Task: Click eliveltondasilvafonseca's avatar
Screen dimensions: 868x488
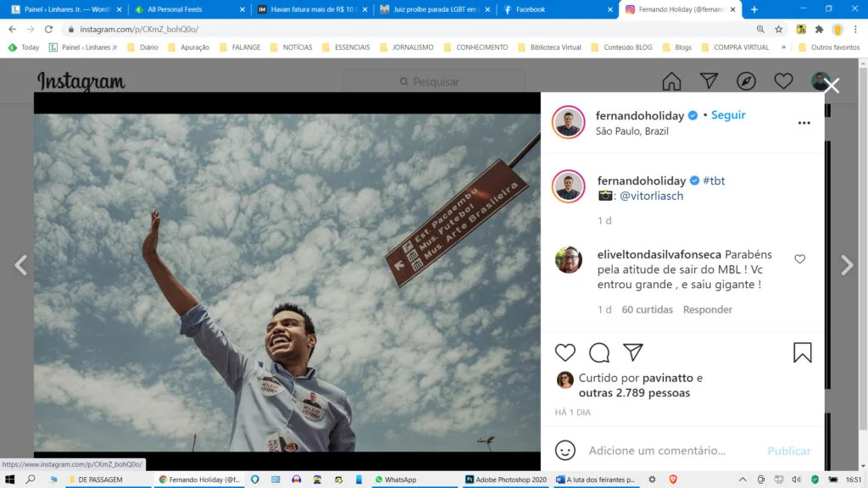Action: 569,260
